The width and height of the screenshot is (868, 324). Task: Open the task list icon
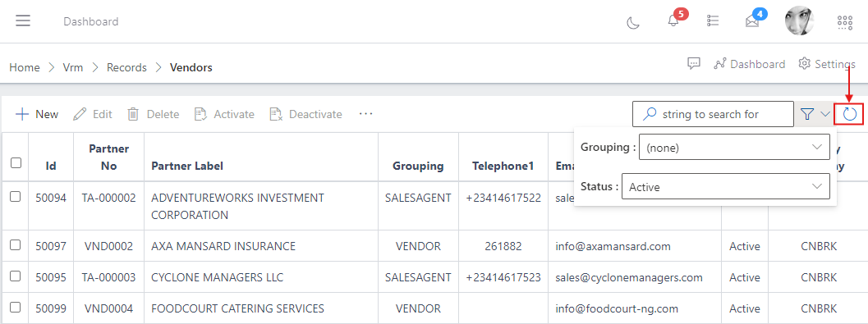click(x=713, y=21)
